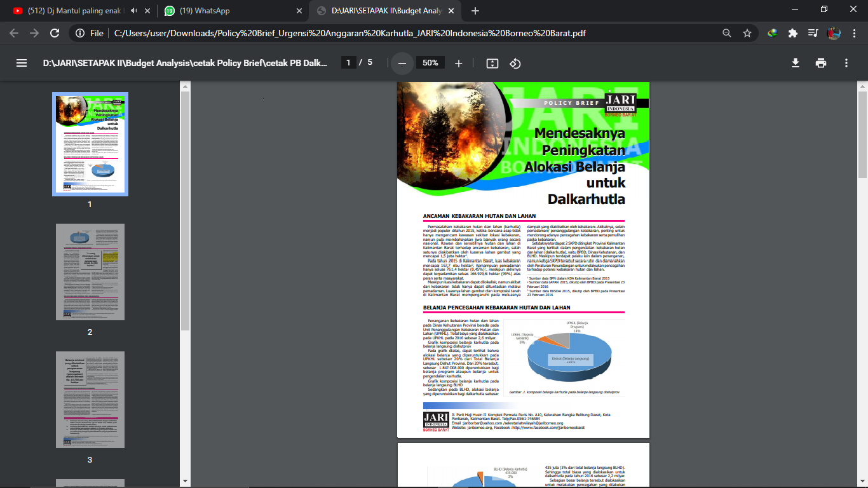This screenshot has width=868, height=488.
Task: Download the PDF file
Action: 795,63
